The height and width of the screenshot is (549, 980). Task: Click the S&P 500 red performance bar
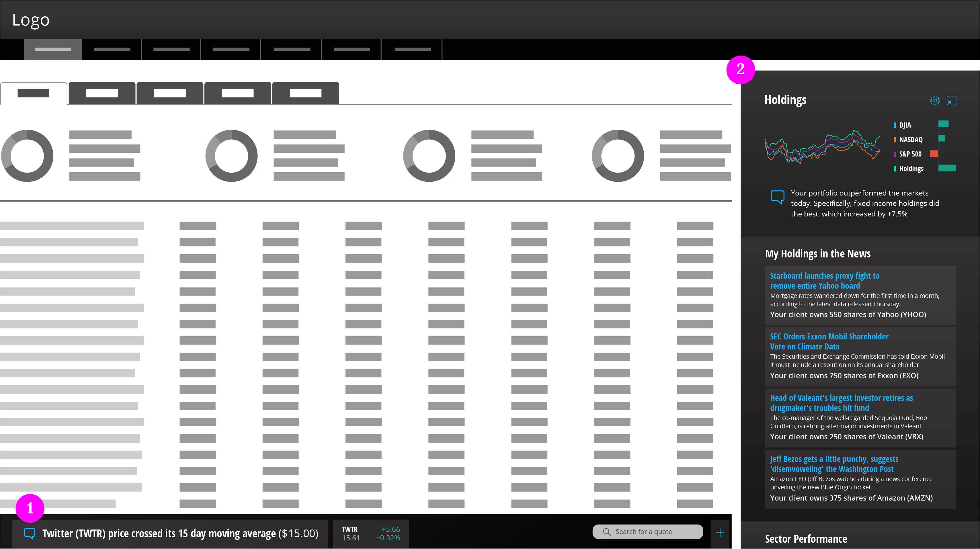[934, 154]
